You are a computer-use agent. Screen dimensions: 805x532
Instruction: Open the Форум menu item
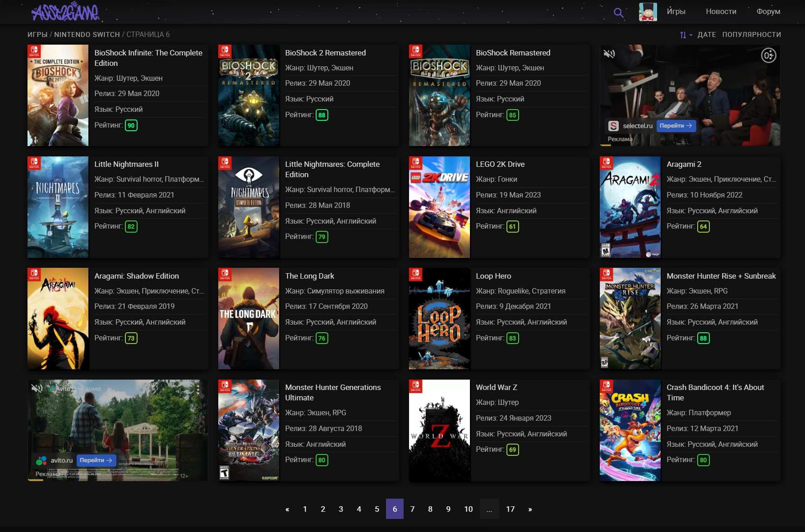[x=768, y=12]
